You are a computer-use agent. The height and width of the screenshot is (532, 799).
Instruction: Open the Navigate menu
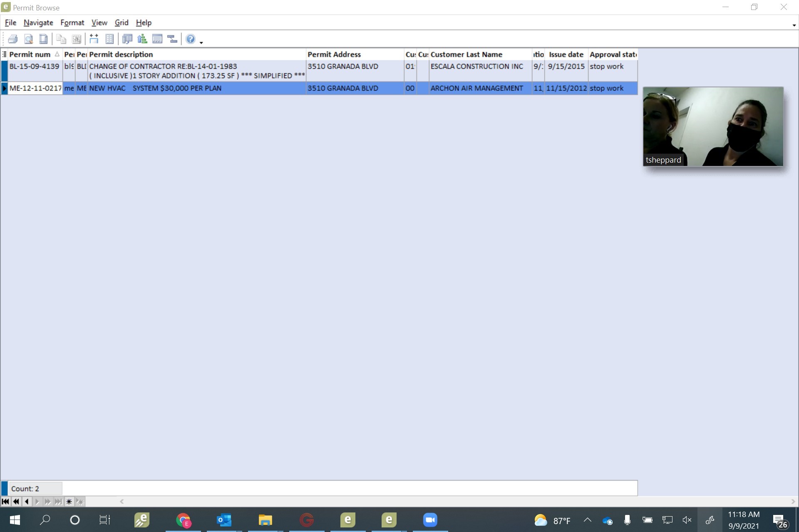[x=38, y=22]
